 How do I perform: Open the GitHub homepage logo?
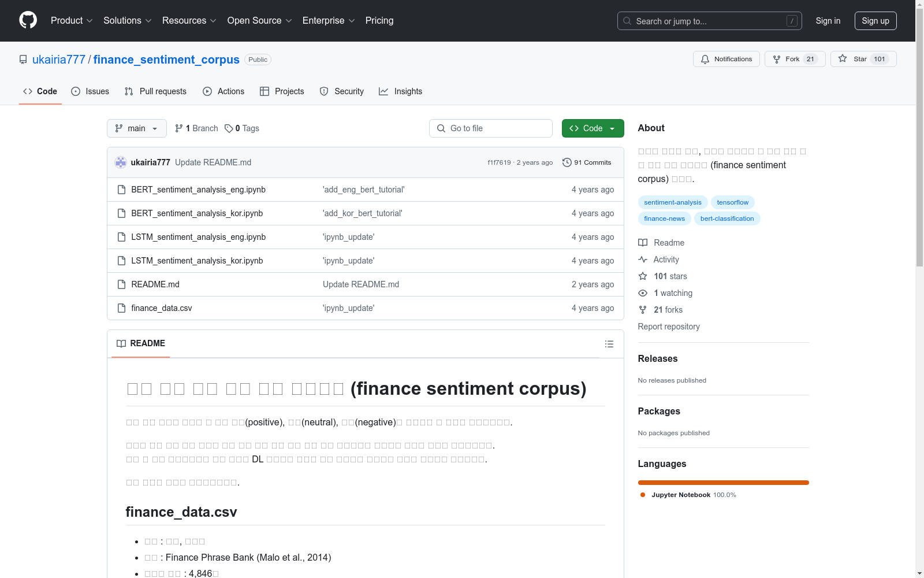[28, 20]
